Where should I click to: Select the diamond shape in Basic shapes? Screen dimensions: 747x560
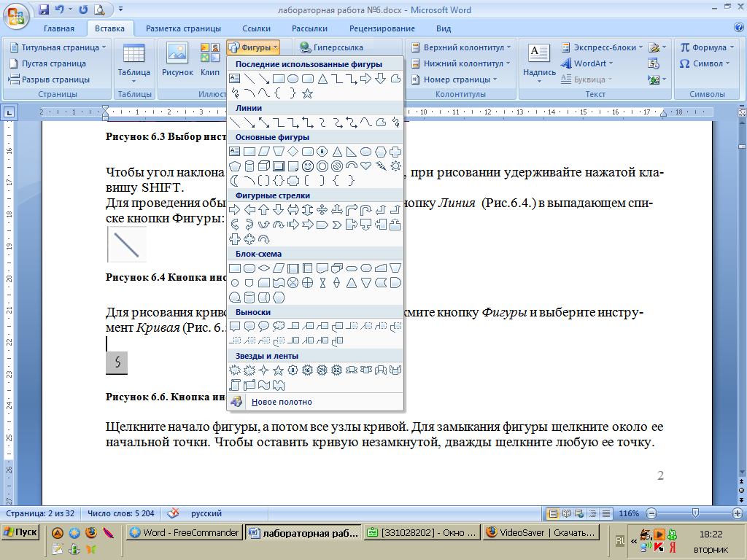293,152
